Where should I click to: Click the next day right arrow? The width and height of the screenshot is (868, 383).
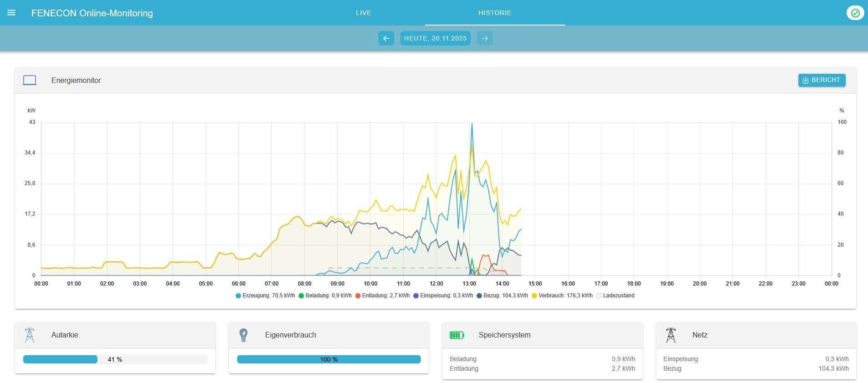pos(484,38)
